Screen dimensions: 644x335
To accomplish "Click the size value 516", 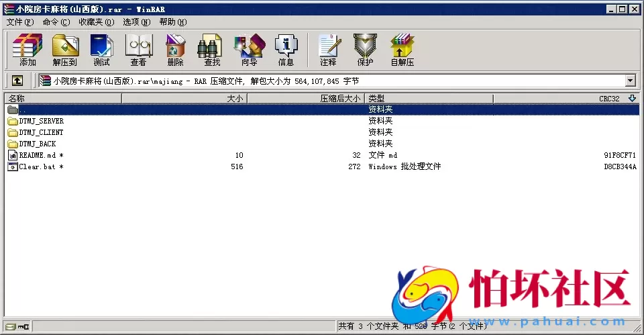I will coord(237,166).
